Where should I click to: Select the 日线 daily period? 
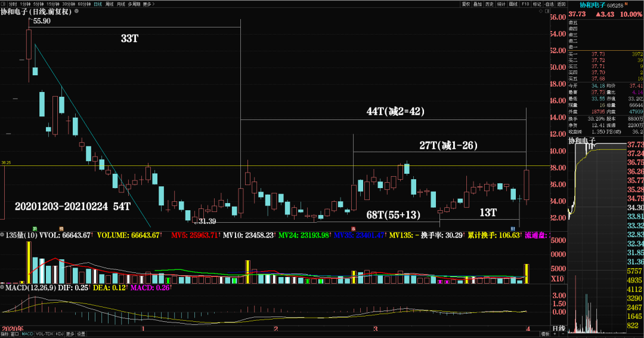click(98, 4)
